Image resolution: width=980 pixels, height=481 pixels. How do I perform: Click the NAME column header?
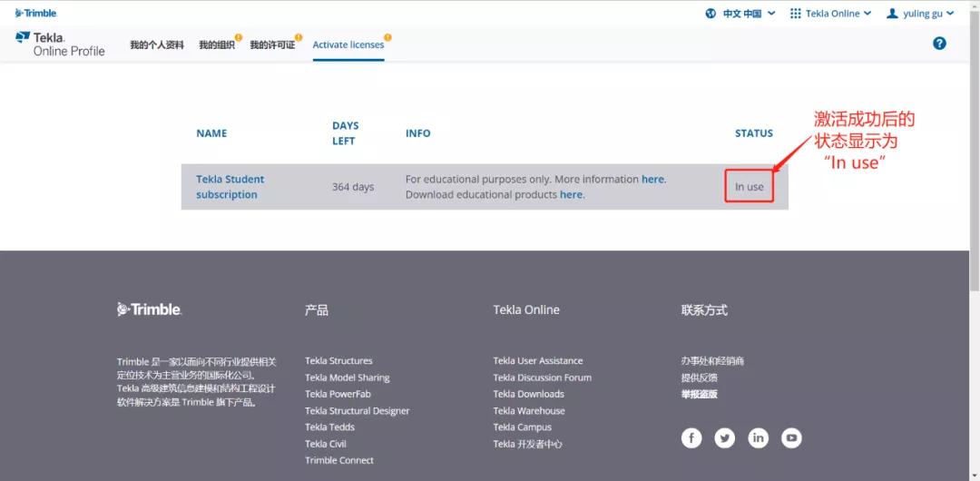[211, 133]
